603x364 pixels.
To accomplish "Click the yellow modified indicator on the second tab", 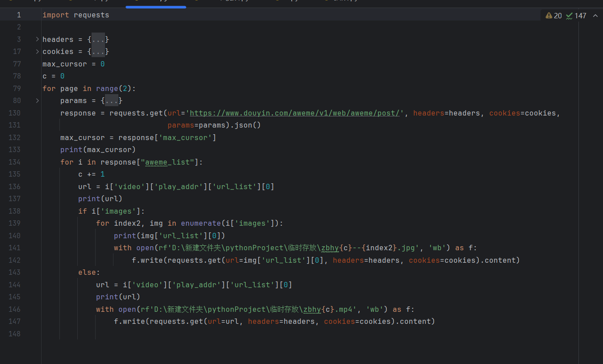I will pos(70,1).
